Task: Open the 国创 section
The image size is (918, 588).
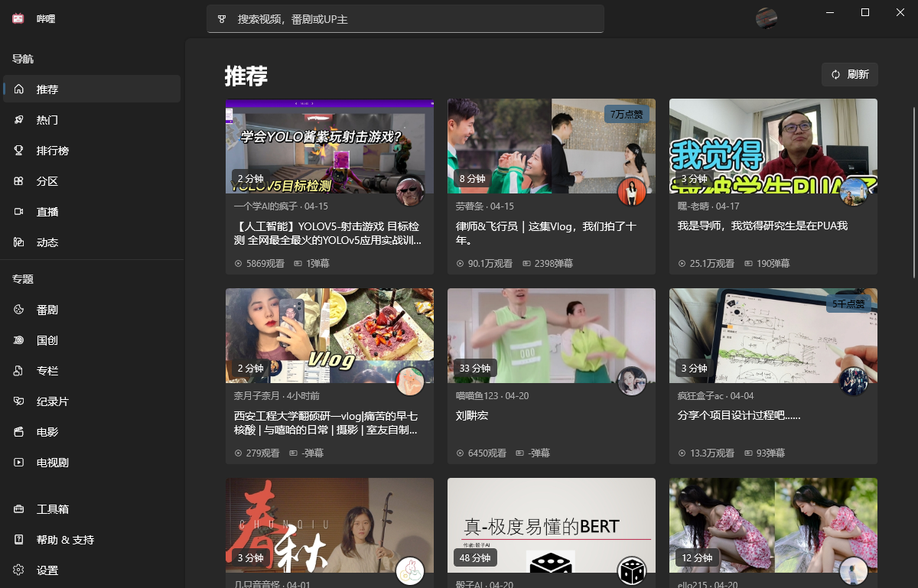Action: 92,339
